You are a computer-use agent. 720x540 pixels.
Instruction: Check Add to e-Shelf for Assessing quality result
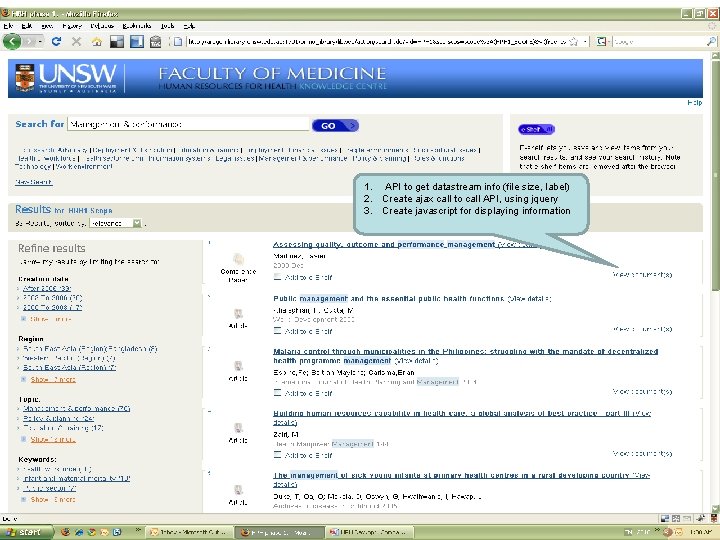[277, 277]
